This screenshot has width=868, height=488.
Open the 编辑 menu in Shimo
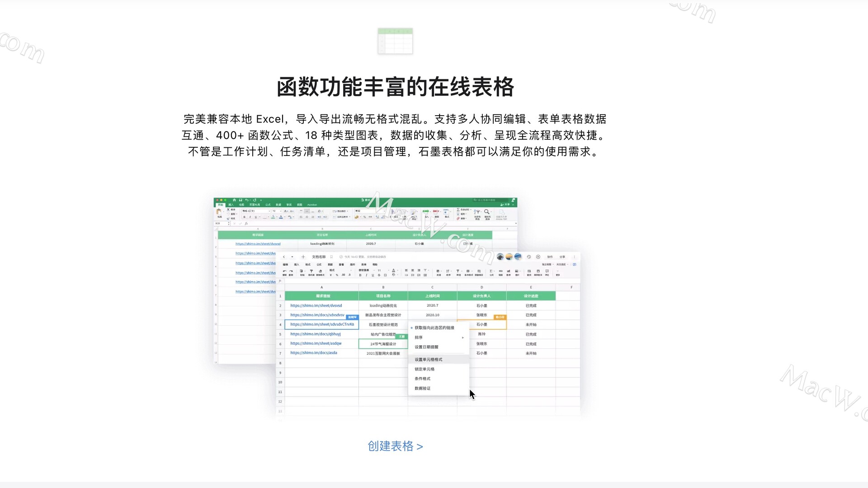click(285, 264)
